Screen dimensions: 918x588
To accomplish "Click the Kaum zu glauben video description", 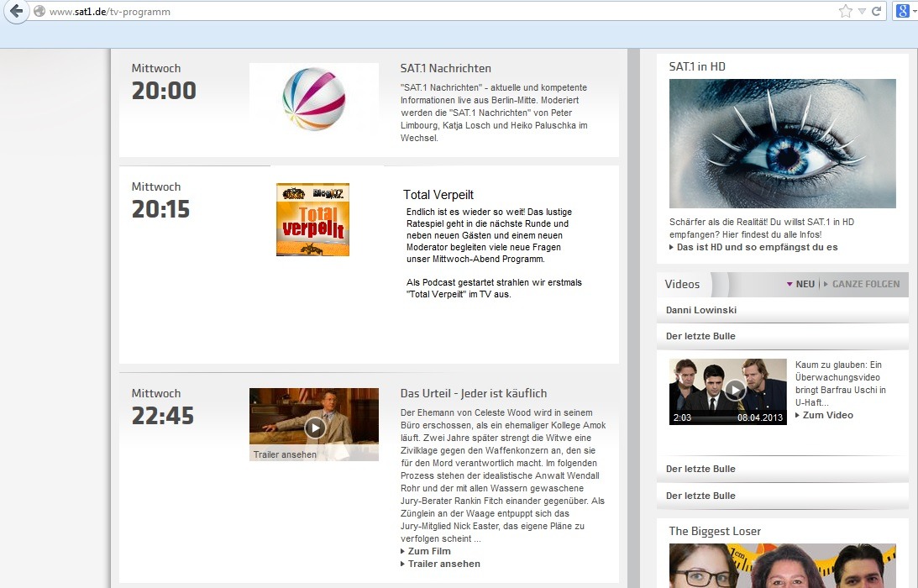I will click(x=840, y=384).
